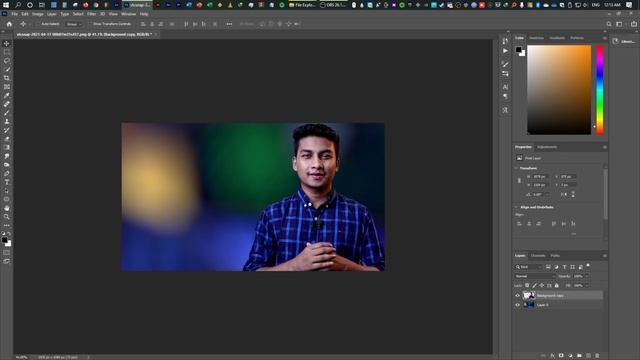Screen dimensions: 640x360
Task: Select the Eyedropper tool
Action: (x=7, y=96)
